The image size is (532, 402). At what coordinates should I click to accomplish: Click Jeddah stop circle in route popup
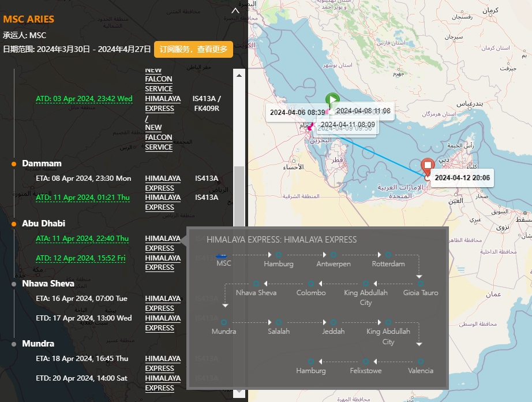(x=334, y=322)
